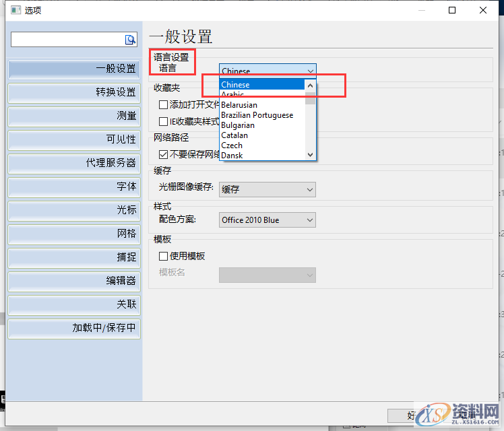Viewport: 504px width, 431px height.
Task: Select Czech in language list
Action: 262,145
